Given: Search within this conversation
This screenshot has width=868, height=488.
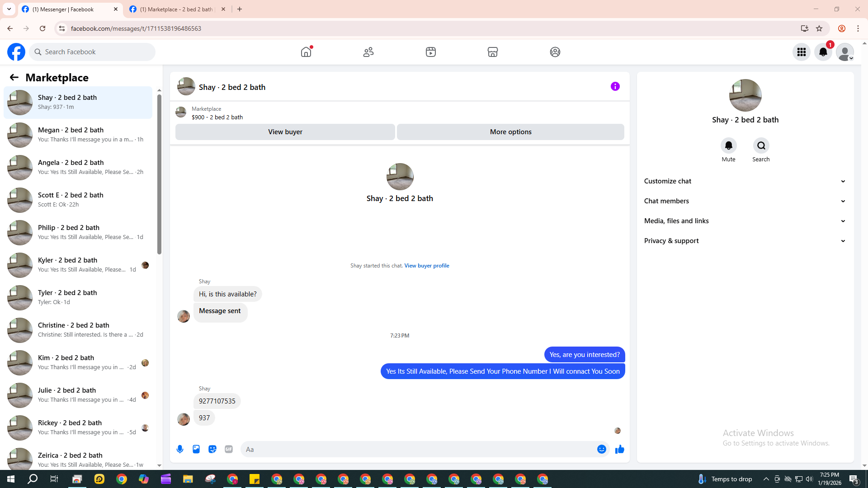Looking at the screenshot, I should tap(761, 145).
